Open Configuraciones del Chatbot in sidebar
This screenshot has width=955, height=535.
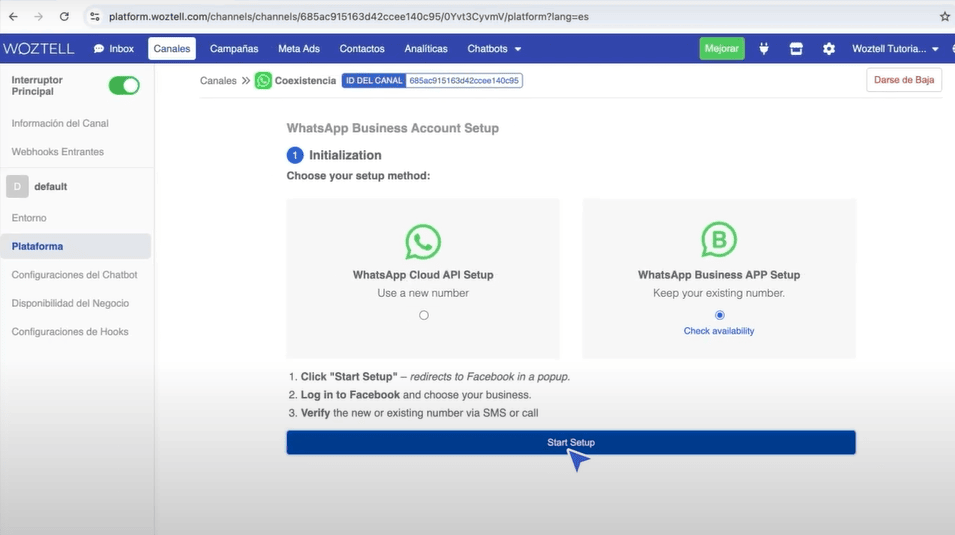74,275
